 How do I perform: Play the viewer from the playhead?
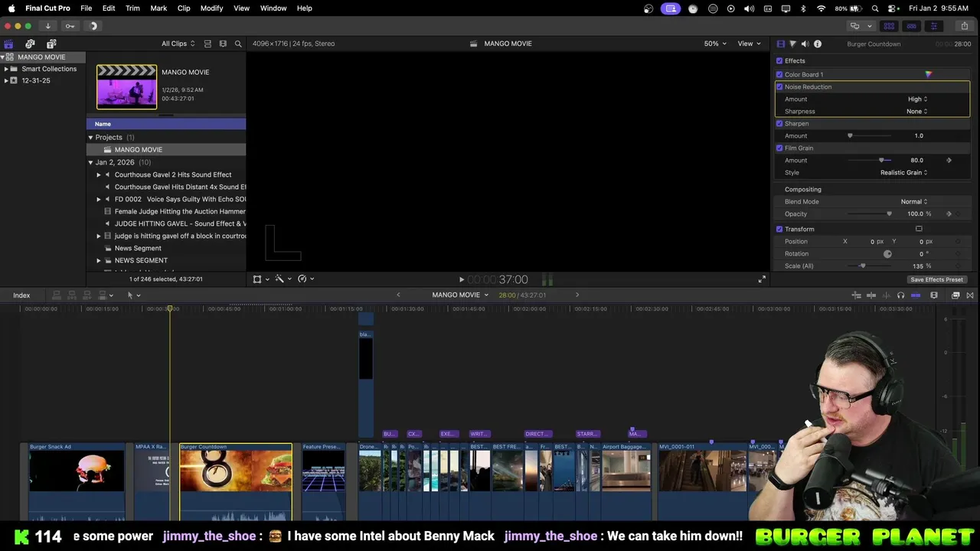[461, 280]
